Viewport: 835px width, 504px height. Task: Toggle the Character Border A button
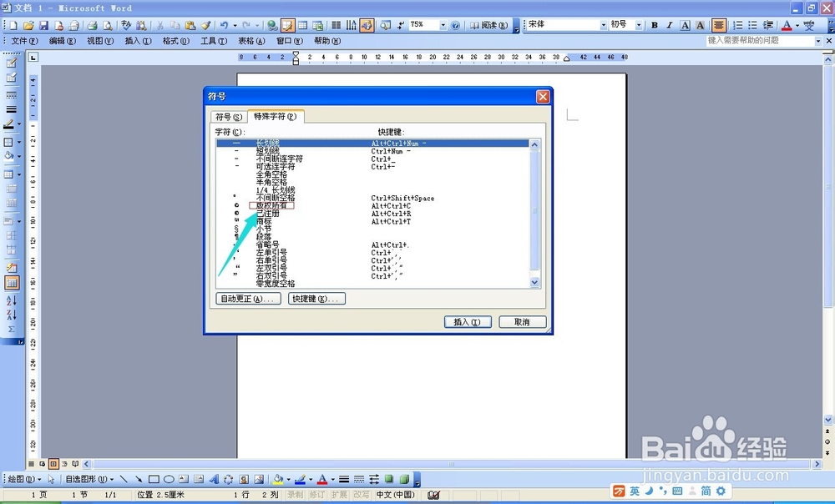pyautogui.click(x=685, y=25)
